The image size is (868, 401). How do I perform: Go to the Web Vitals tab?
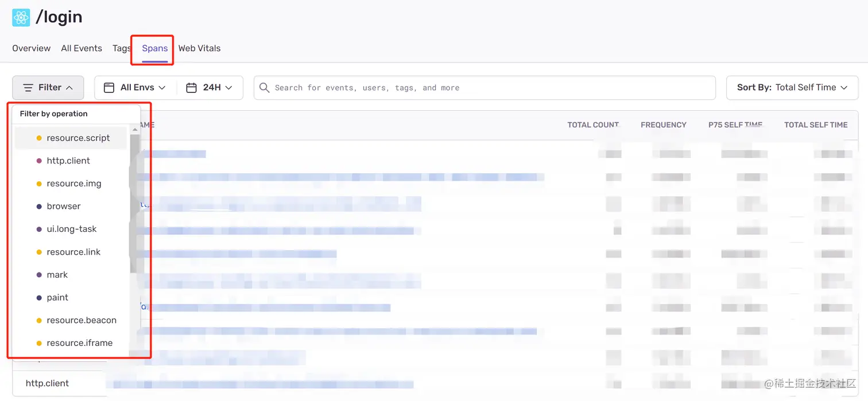click(x=199, y=48)
